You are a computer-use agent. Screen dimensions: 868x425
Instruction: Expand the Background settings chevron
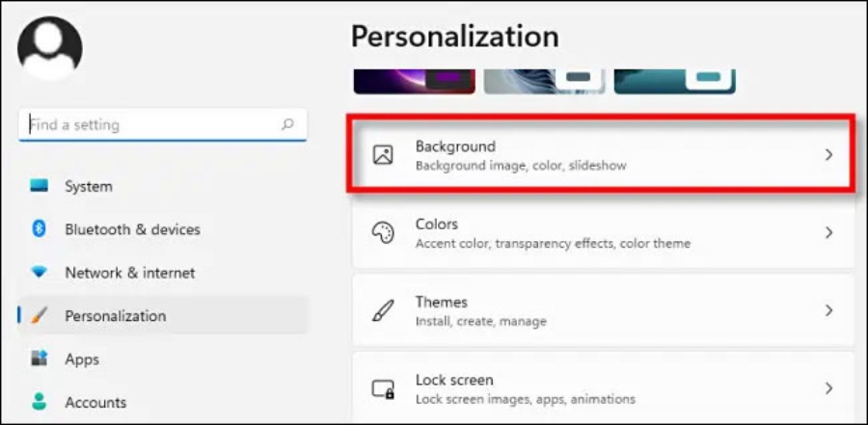[x=828, y=154]
